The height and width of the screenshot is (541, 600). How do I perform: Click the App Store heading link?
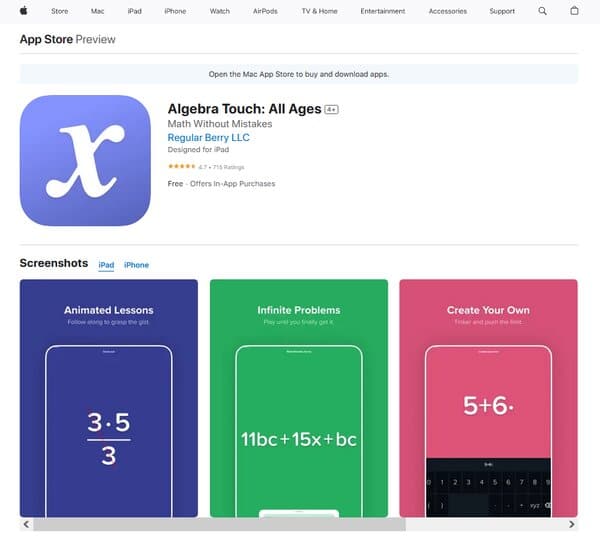[x=46, y=39]
